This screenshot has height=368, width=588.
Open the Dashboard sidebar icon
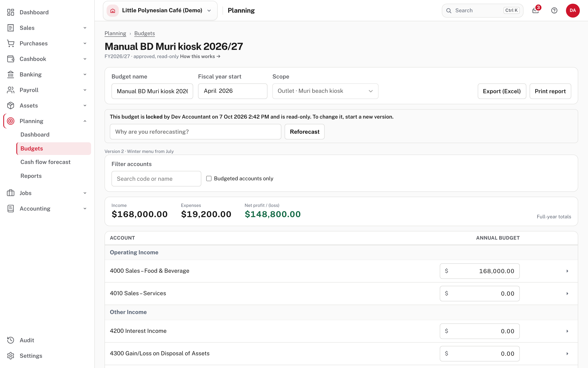click(10, 12)
